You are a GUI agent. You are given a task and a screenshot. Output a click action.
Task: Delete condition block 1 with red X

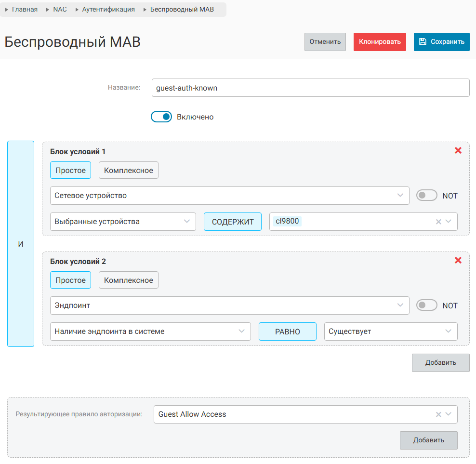coord(458,150)
